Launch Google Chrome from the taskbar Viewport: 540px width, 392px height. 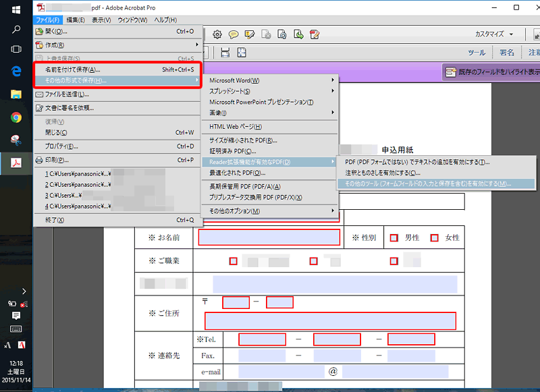coord(16,117)
